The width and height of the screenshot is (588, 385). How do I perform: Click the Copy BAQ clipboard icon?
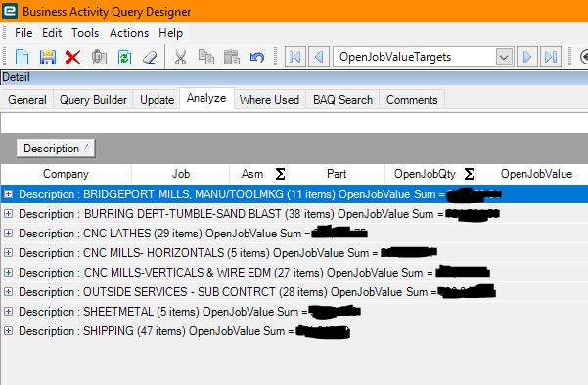99,58
